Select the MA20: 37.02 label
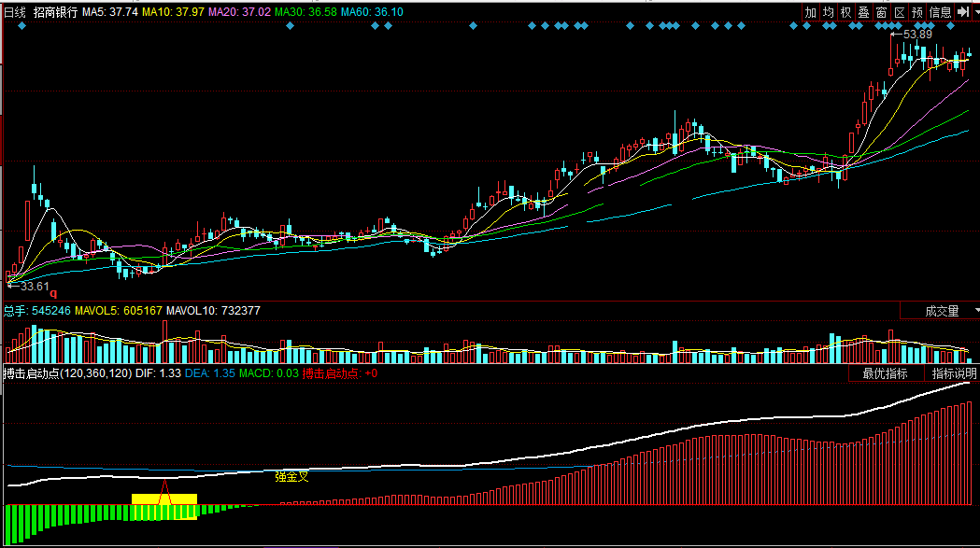Image resolution: width=980 pixels, height=548 pixels. coord(239,12)
